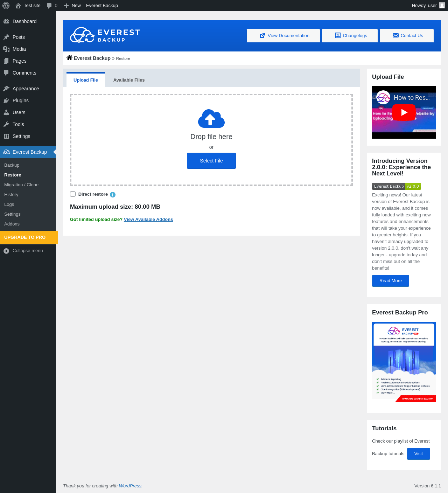Click Howdy, user account menu
Viewport: 448px width, 493px height.
click(x=428, y=6)
